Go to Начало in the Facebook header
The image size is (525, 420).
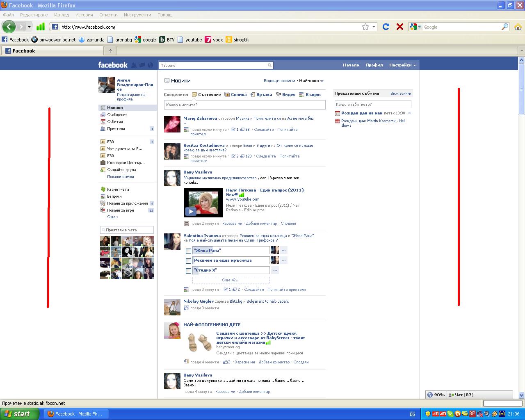[x=351, y=65]
